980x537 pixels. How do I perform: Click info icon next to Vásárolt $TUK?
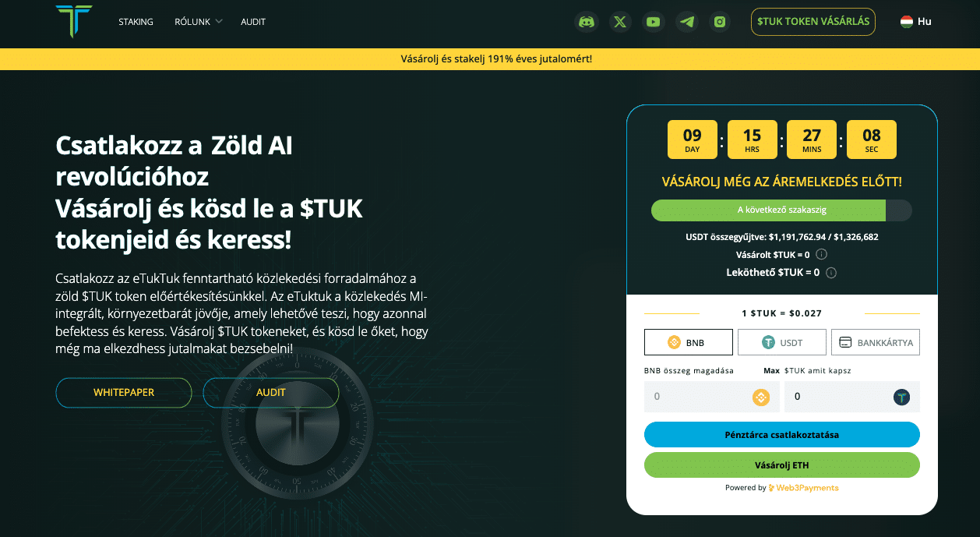[x=821, y=255]
